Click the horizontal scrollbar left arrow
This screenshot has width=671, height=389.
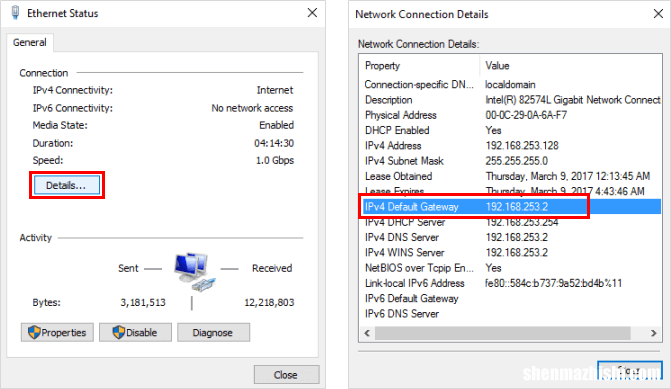pyautogui.click(x=367, y=333)
